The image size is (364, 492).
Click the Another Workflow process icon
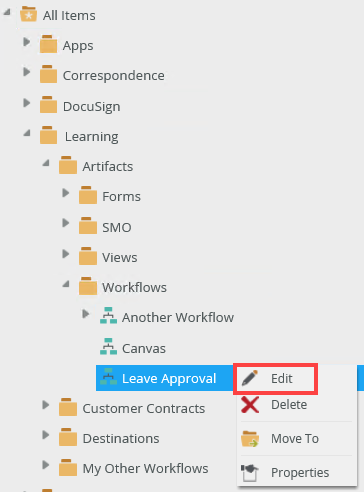click(108, 316)
